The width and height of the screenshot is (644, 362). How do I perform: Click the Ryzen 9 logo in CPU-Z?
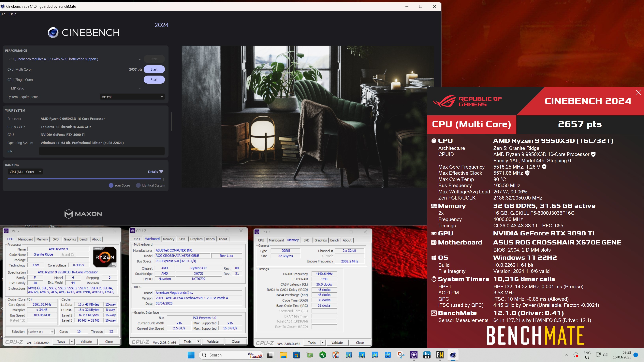tap(105, 257)
